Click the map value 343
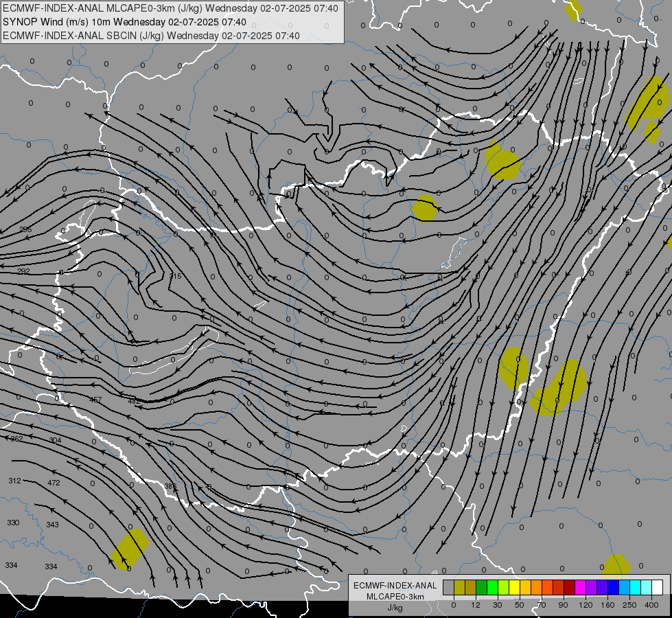The image size is (672, 618). pos(52,525)
